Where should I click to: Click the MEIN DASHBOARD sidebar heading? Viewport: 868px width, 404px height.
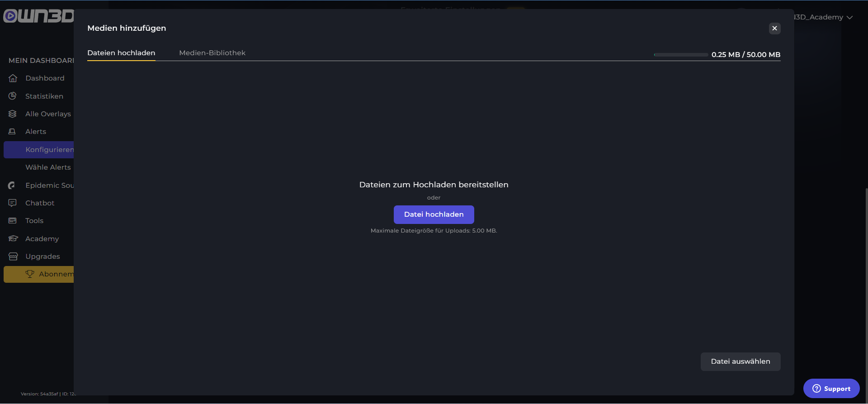[41, 61]
